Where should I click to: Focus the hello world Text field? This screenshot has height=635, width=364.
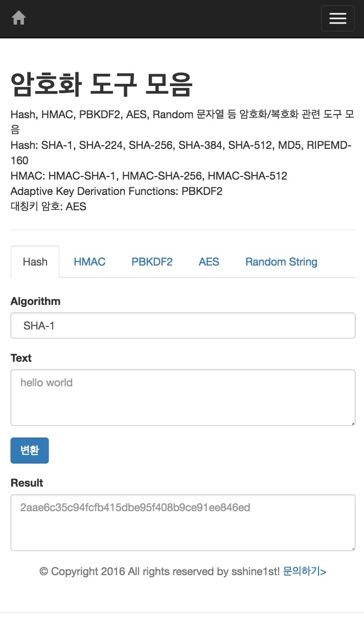point(183,398)
